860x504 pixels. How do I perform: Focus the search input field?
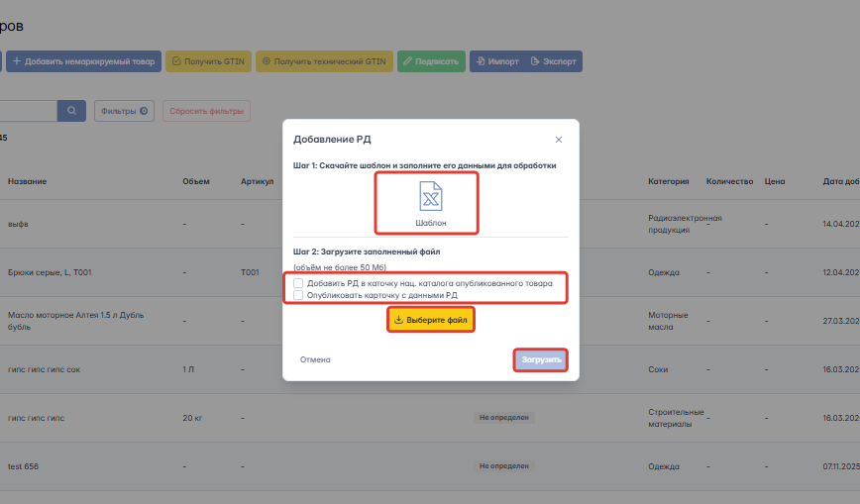pos(28,111)
